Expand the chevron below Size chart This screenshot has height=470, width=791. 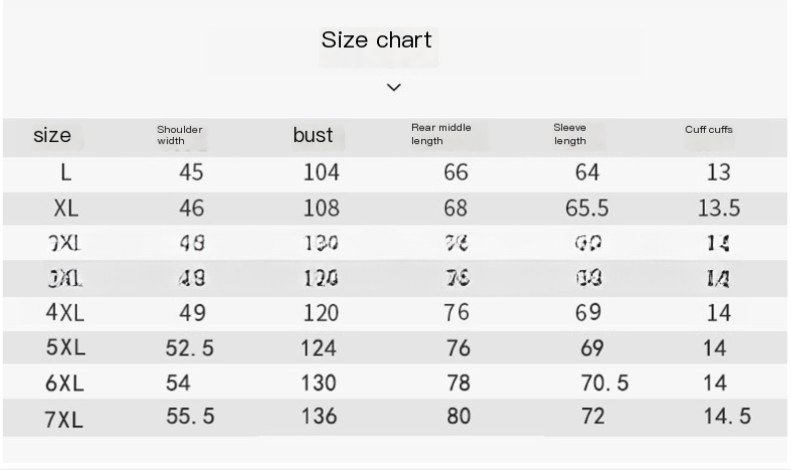pos(394,87)
